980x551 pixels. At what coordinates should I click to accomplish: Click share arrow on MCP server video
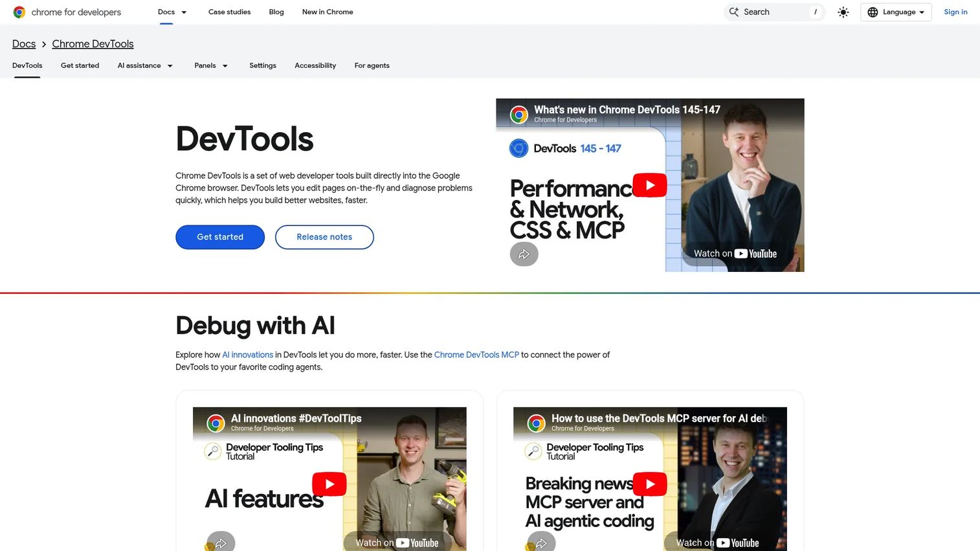click(x=542, y=543)
